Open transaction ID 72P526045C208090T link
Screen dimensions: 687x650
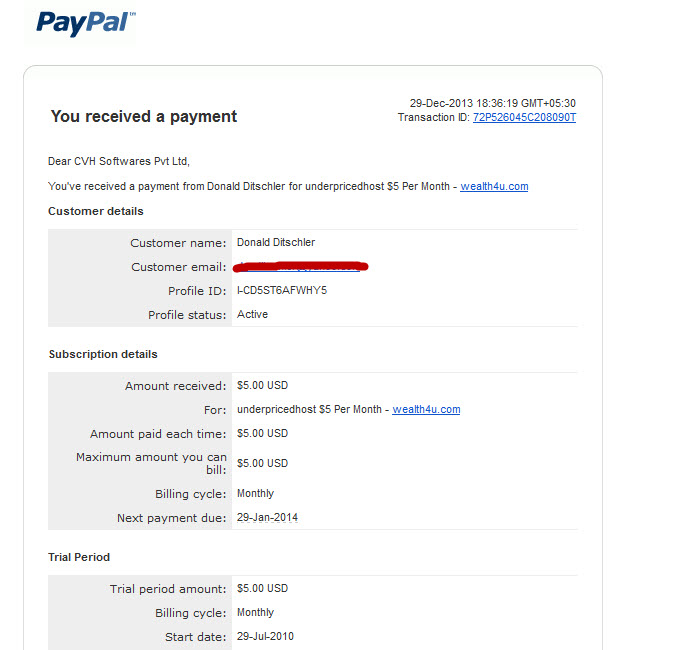coord(524,117)
